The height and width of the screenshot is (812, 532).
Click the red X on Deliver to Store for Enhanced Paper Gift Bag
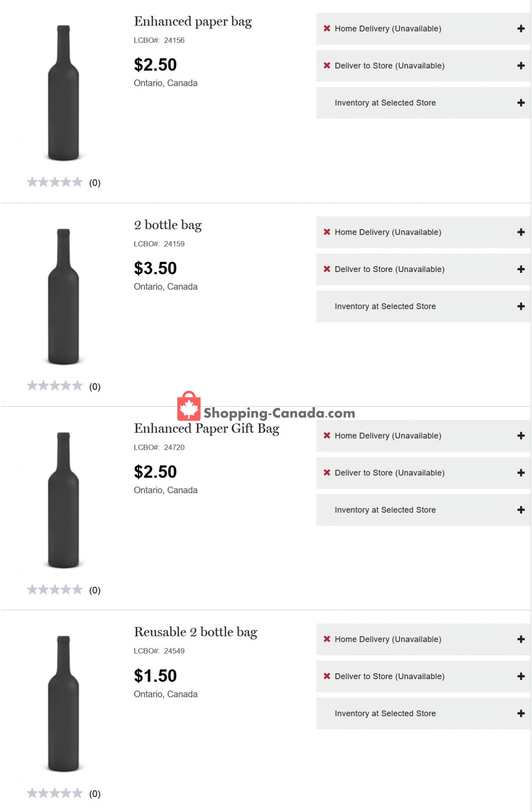click(327, 473)
